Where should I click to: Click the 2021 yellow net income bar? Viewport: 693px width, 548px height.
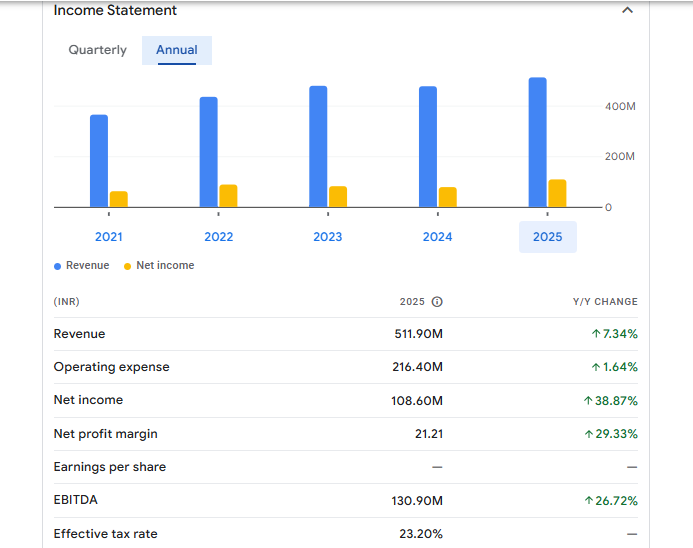coord(119,199)
